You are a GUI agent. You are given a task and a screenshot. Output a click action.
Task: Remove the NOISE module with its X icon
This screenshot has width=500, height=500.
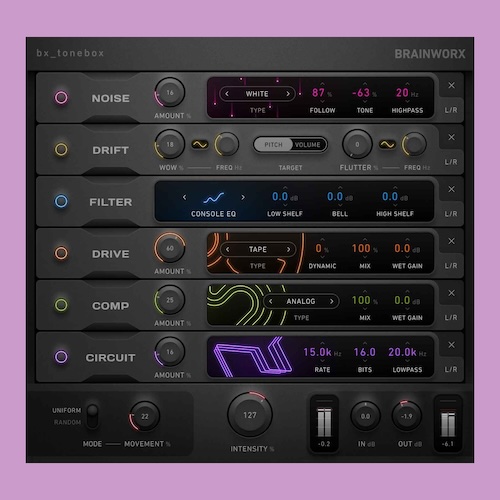[x=452, y=86]
